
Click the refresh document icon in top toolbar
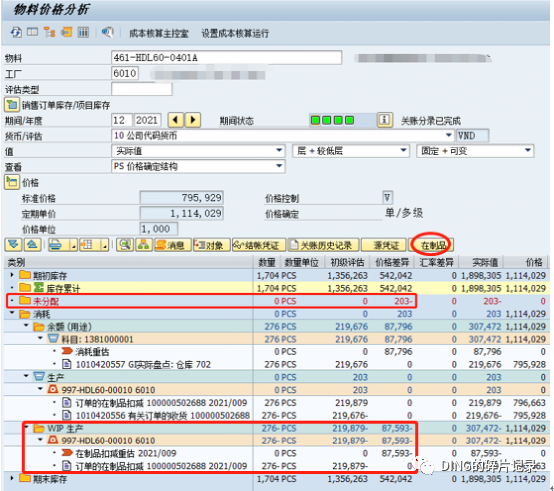pos(16,32)
